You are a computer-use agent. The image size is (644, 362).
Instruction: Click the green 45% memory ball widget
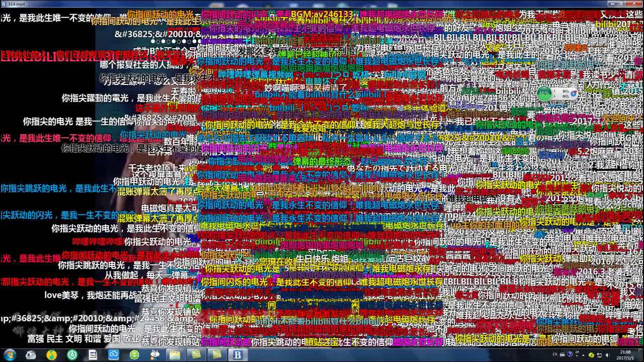point(544,94)
